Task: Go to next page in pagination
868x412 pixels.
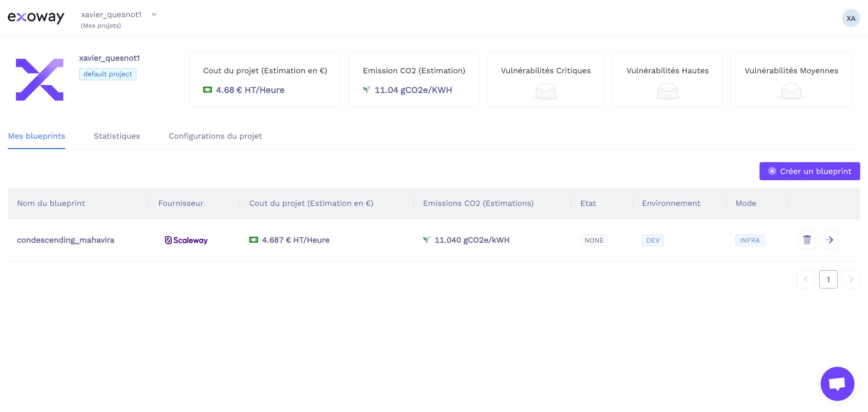Action: [x=851, y=279]
